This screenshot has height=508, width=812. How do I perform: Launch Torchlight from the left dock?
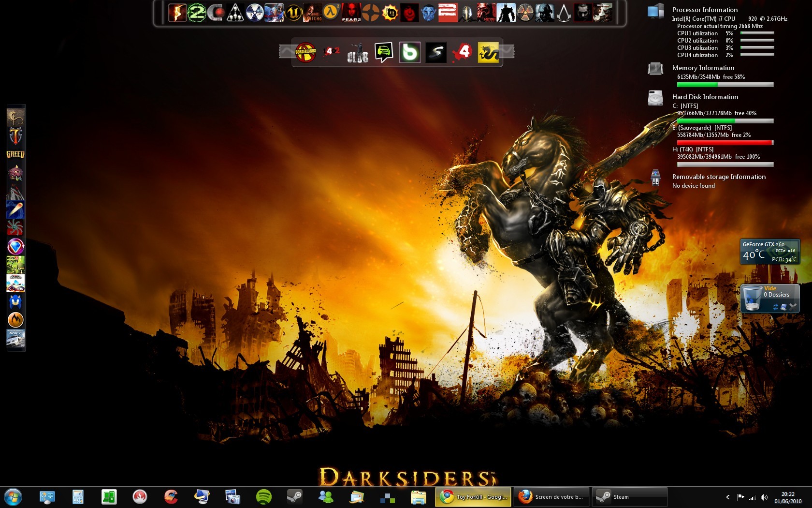(15, 136)
